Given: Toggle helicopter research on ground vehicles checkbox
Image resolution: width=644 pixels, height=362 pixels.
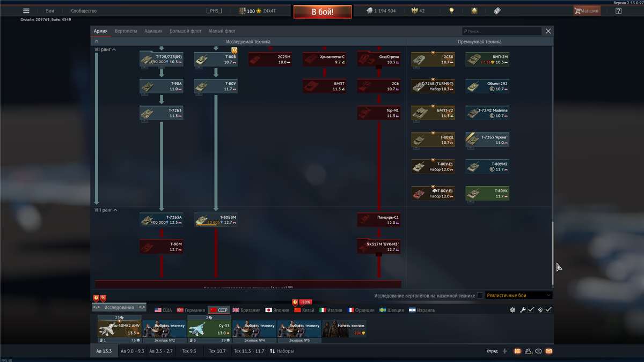Looking at the screenshot, I should pos(480,295).
